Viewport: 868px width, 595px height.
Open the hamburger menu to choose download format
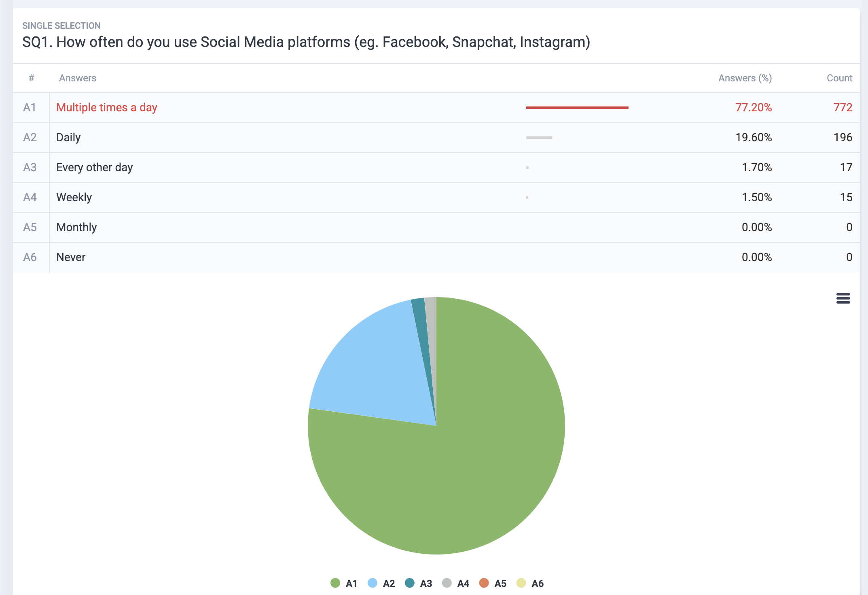pyautogui.click(x=843, y=298)
